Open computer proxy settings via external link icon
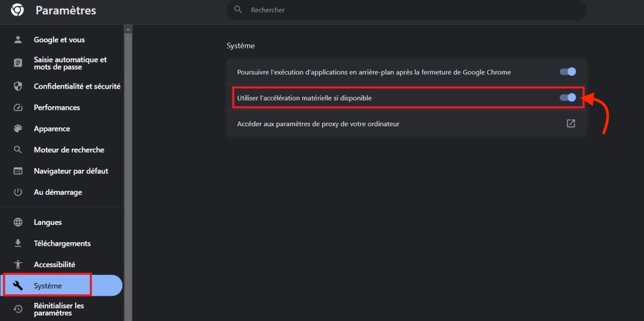The width and height of the screenshot is (644, 321). pyautogui.click(x=570, y=123)
